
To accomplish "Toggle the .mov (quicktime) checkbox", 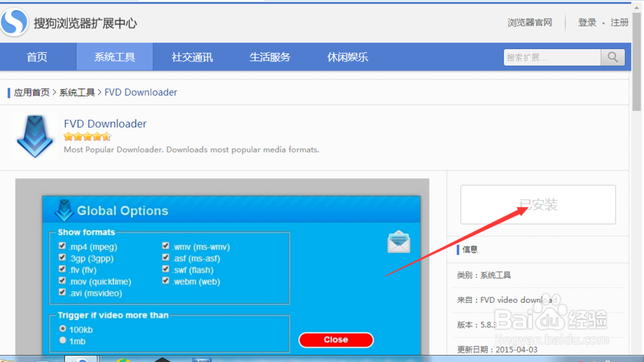I will pyautogui.click(x=62, y=280).
